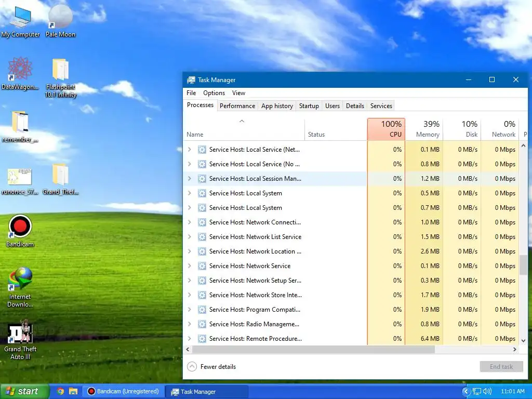
Task: Click Fewer details toggle
Action: [211, 366]
